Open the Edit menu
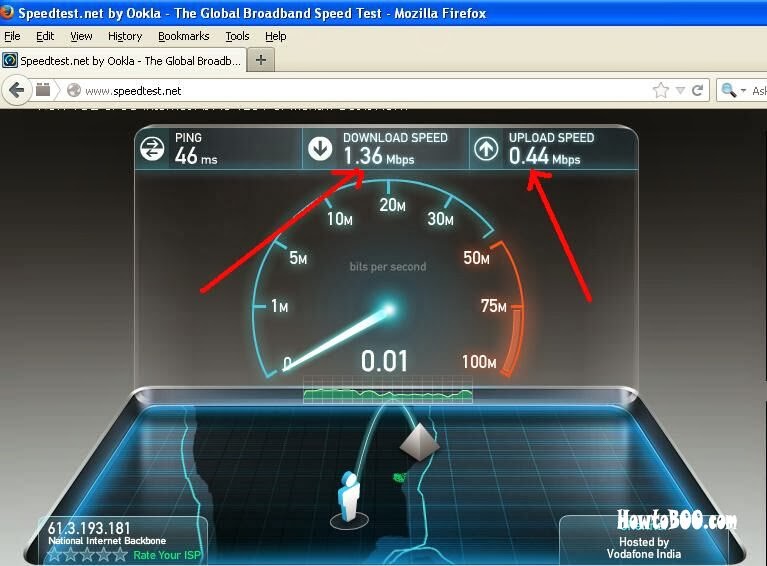Image resolution: width=767 pixels, height=566 pixels. [x=45, y=36]
